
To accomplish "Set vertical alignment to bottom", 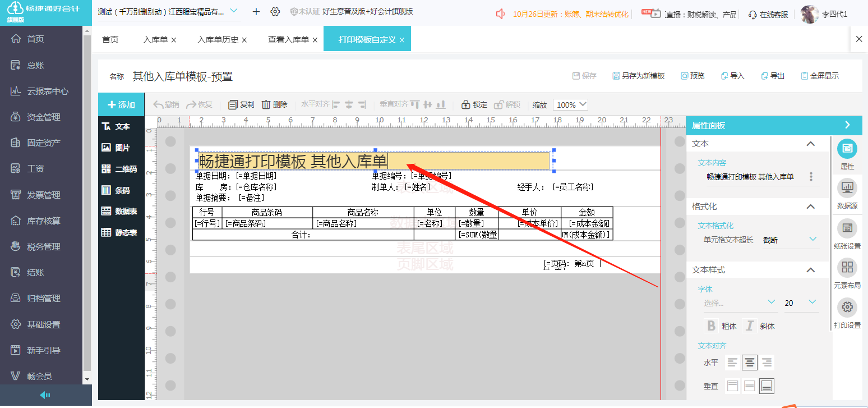I will tap(767, 386).
